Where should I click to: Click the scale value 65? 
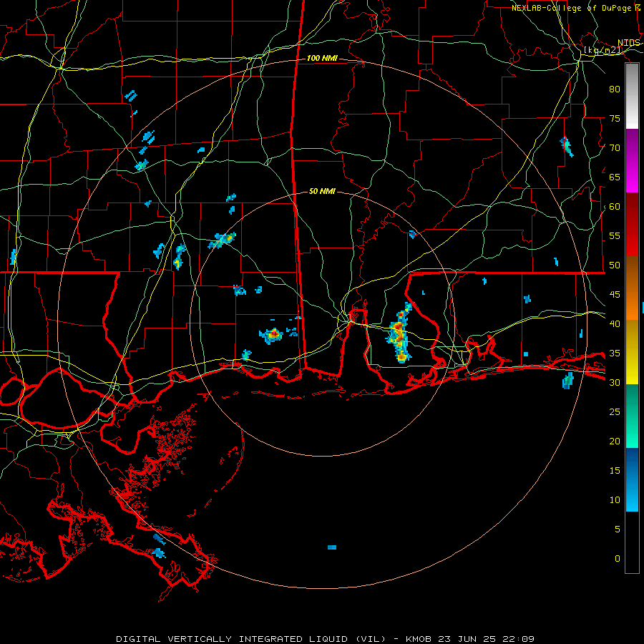(x=615, y=177)
